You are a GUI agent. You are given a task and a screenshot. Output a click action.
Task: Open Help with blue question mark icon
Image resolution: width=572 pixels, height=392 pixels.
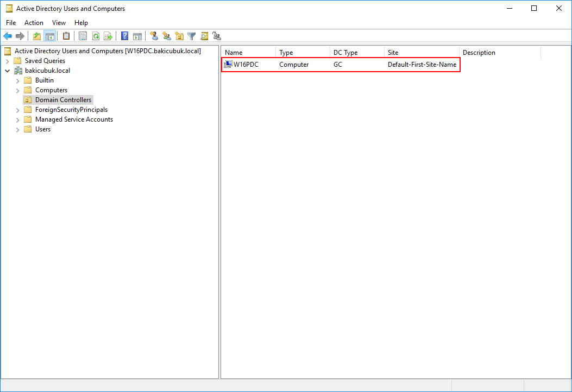[x=125, y=36]
